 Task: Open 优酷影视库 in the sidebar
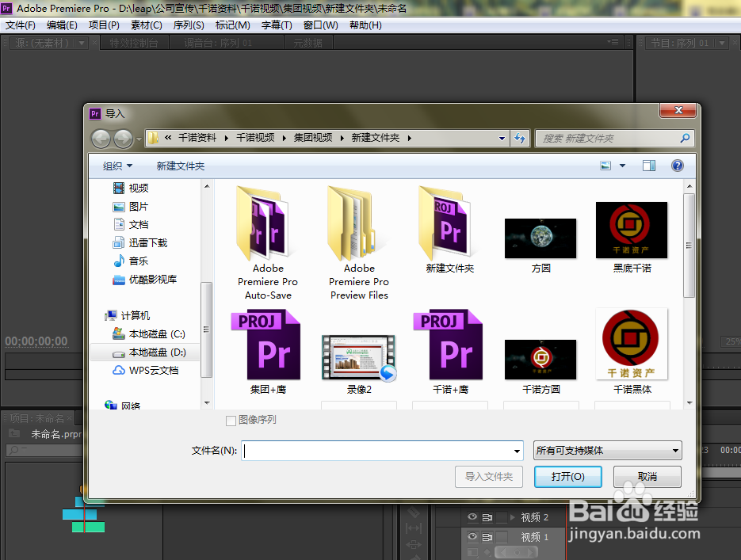pyautogui.click(x=144, y=279)
